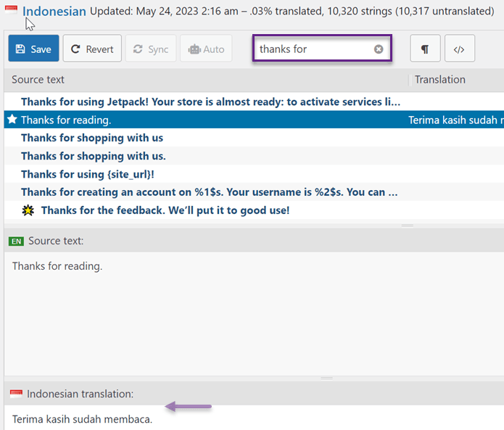Click 'Terima kasih sudah' translation cell

coord(456,120)
